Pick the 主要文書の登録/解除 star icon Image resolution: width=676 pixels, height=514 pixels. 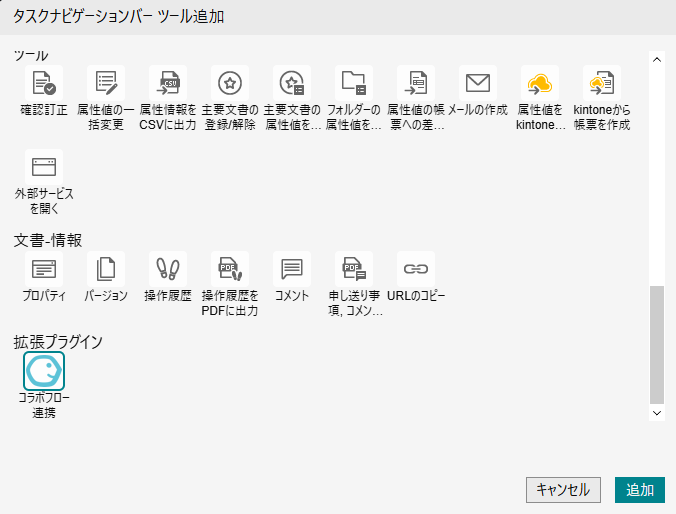[230, 83]
